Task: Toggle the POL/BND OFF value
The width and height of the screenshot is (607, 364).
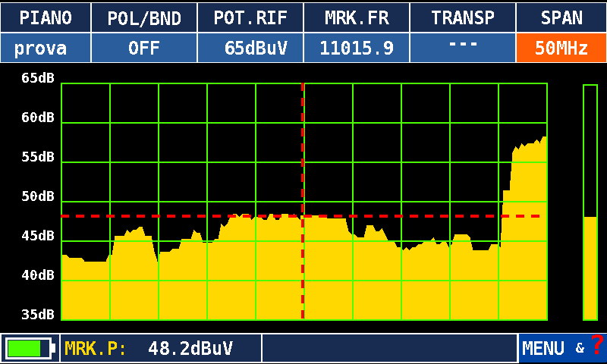Action: point(144,48)
